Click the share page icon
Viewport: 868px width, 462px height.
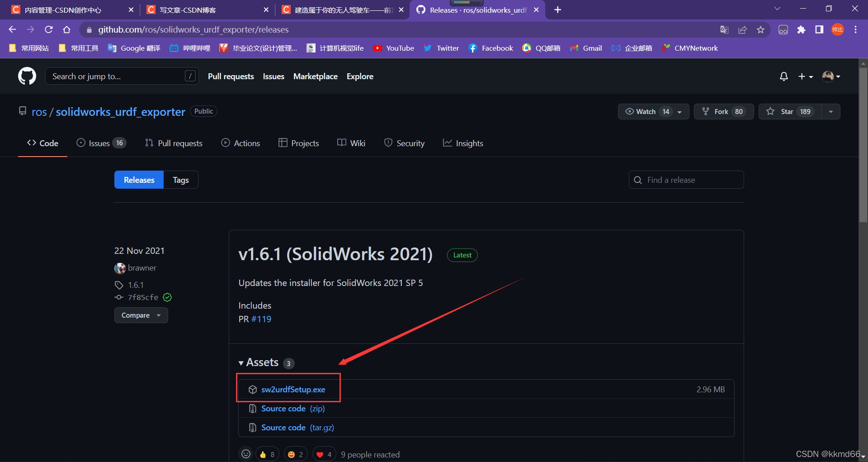click(x=742, y=29)
